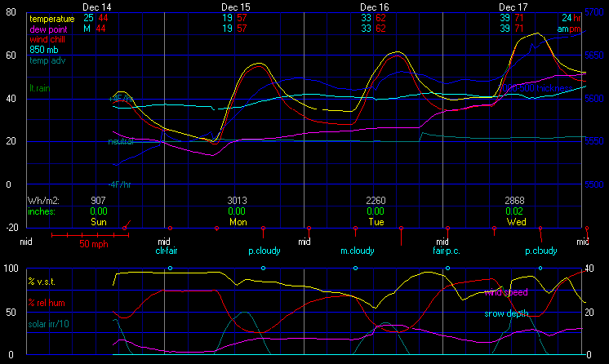Image resolution: width=609 pixels, height=364 pixels.
Task: Click the Mon day label
Action: 238,221
